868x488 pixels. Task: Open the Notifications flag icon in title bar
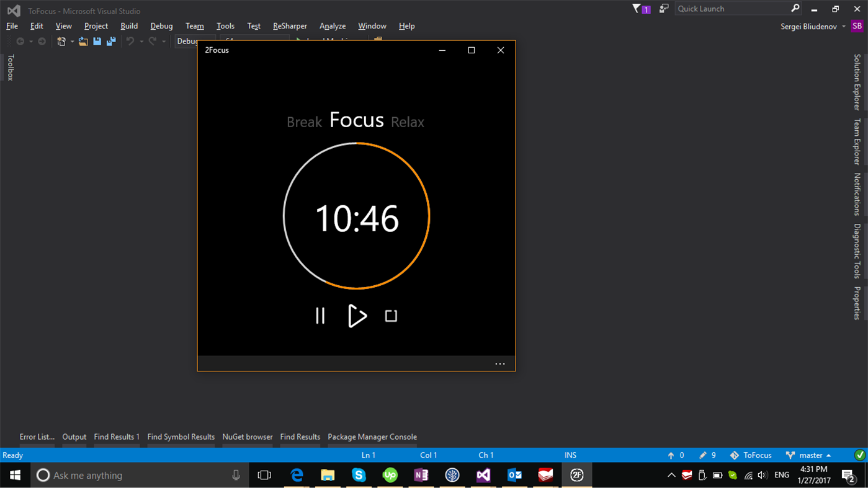tap(636, 8)
